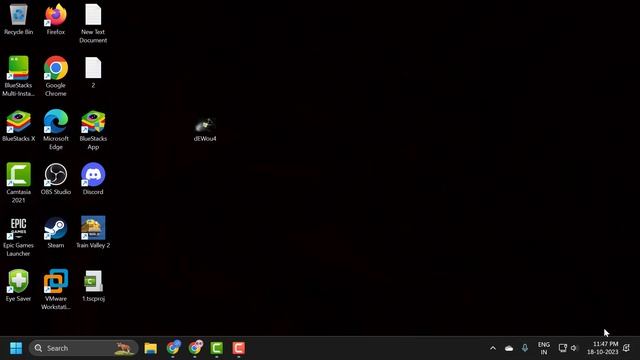
Task: Select the BlueStacks App Player shortcut
Action: pyautogui.click(x=93, y=130)
